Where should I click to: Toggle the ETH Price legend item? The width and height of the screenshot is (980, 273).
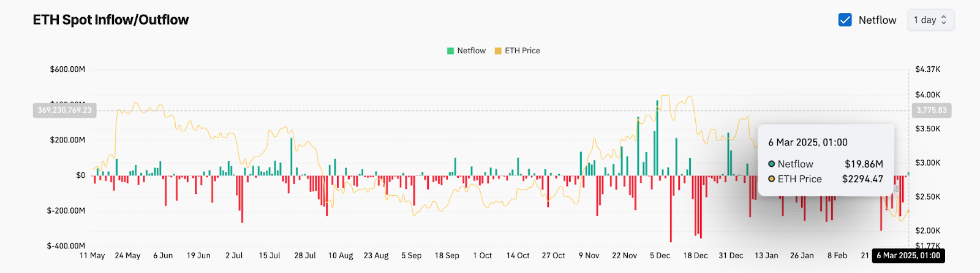click(x=518, y=51)
